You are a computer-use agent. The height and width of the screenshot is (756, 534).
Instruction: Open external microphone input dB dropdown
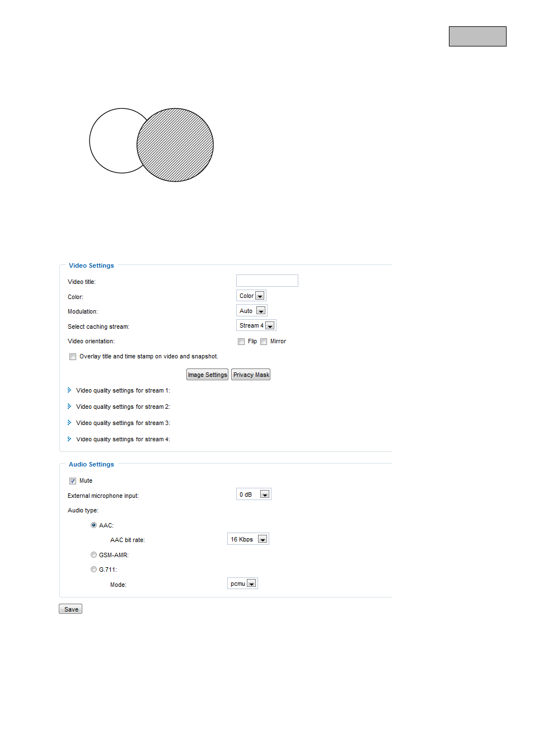(x=254, y=494)
